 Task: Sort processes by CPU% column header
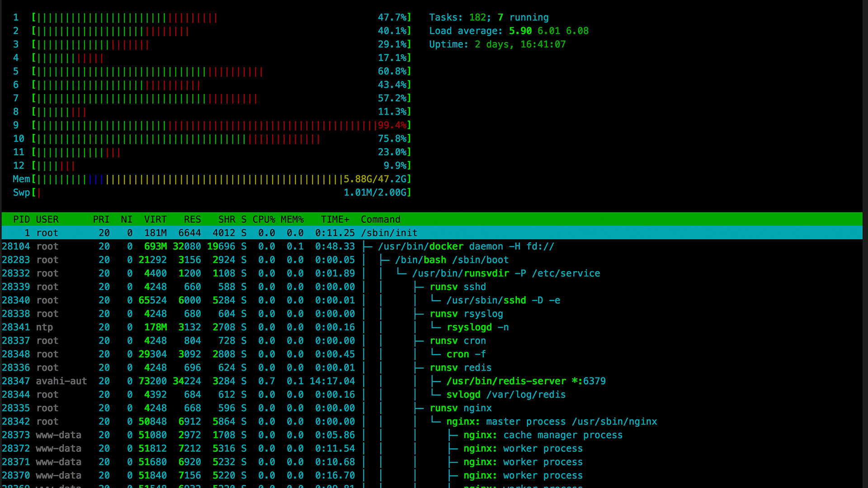pos(264,220)
